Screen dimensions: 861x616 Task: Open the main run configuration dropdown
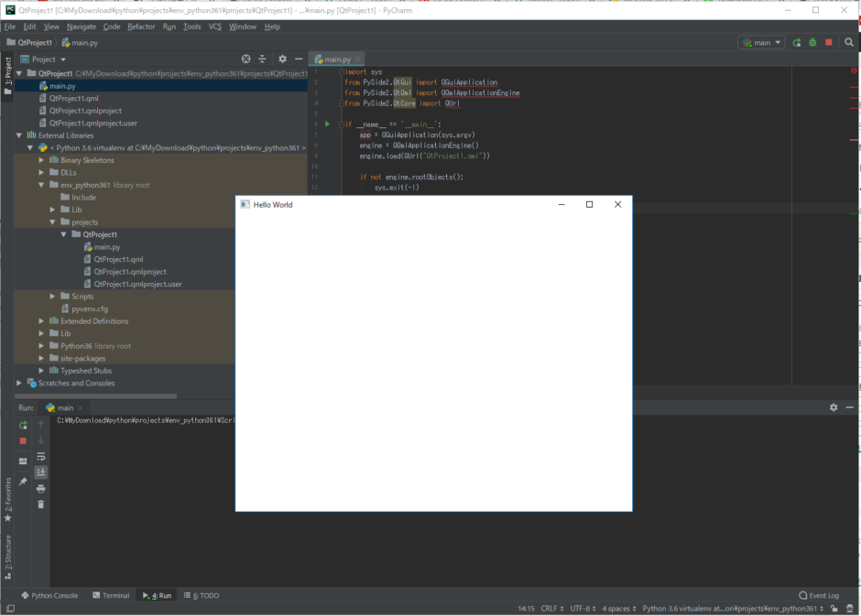point(764,42)
